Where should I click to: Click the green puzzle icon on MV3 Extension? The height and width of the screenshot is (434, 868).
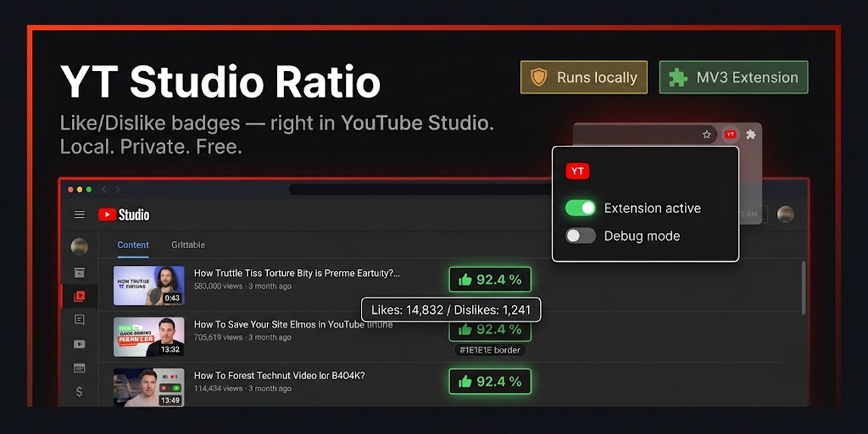(677, 77)
